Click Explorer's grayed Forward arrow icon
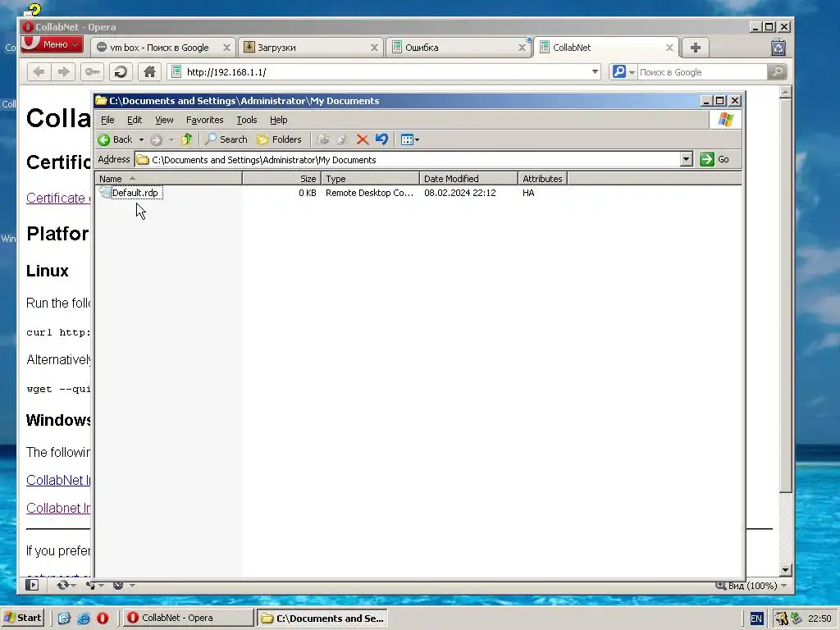This screenshot has height=630, width=840. [x=156, y=139]
